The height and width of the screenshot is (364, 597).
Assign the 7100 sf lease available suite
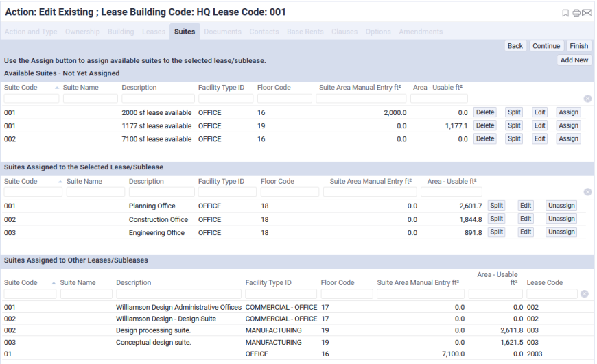[x=568, y=139]
